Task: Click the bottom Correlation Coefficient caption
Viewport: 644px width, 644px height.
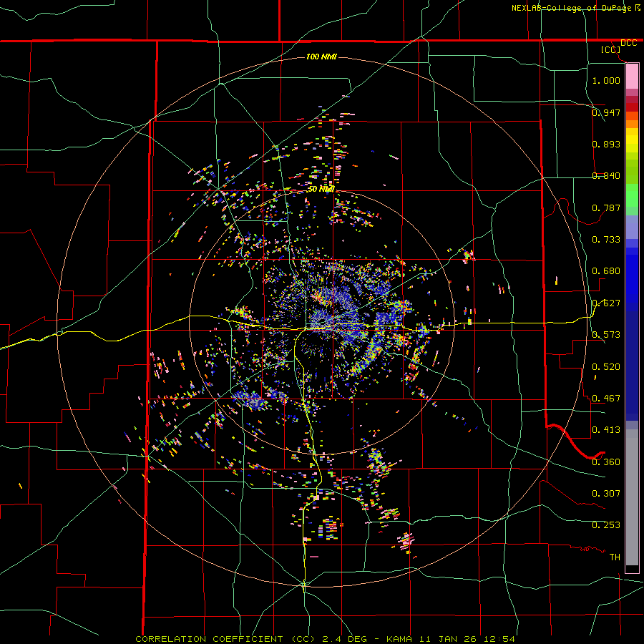Action: [325, 639]
